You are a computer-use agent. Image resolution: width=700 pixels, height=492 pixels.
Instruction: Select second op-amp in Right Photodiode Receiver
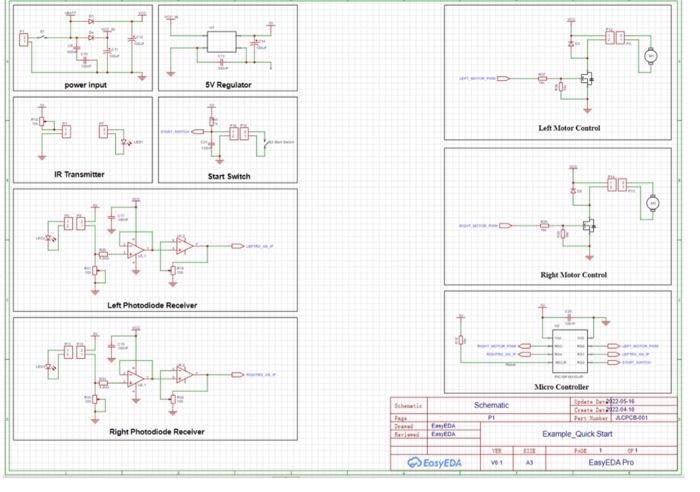(184, 375)
